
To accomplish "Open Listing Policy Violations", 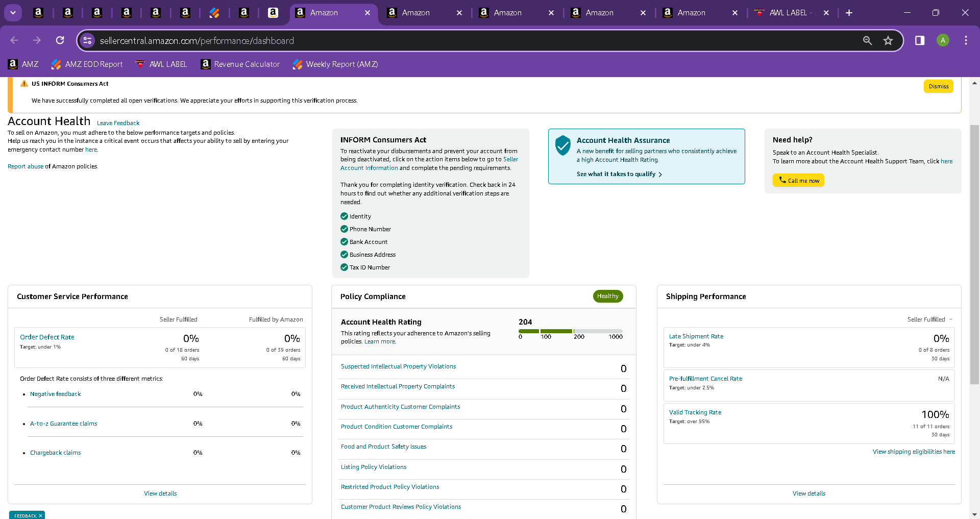I will (x=374, y=467).
